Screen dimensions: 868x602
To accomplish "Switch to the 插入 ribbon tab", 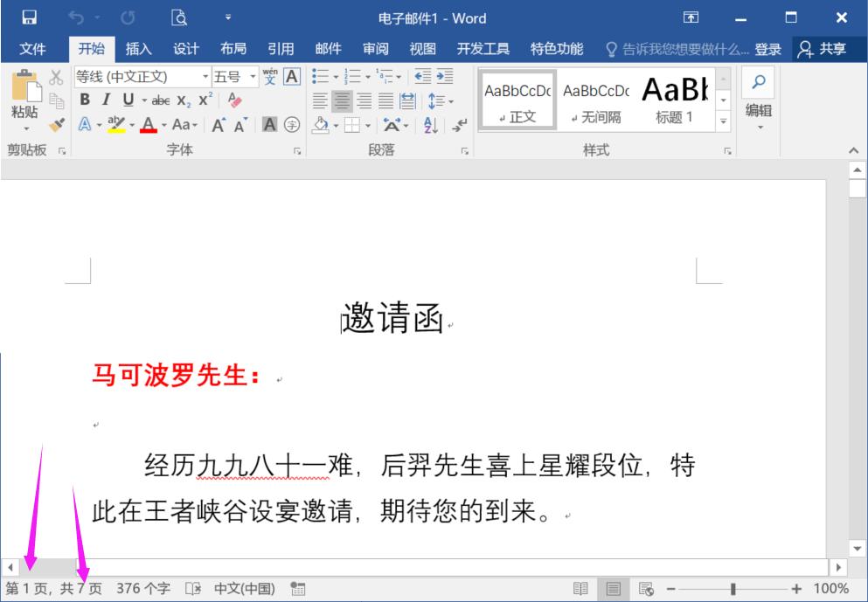I will (138, 49).
